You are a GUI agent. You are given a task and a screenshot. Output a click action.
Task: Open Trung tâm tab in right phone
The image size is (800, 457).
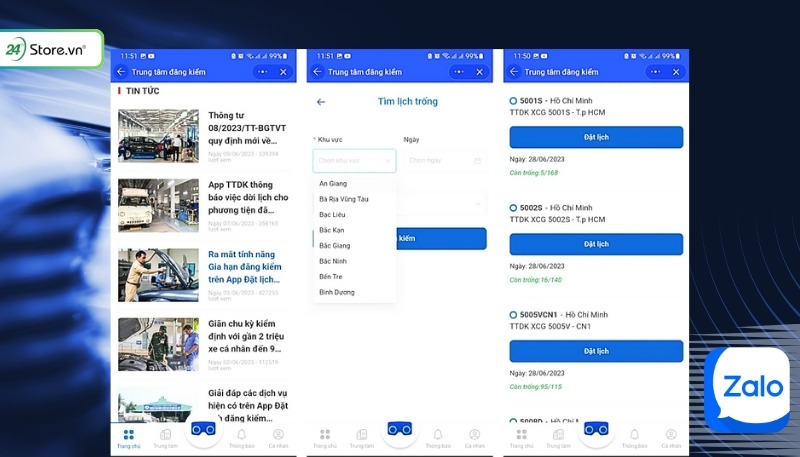[x=558, y=439]
